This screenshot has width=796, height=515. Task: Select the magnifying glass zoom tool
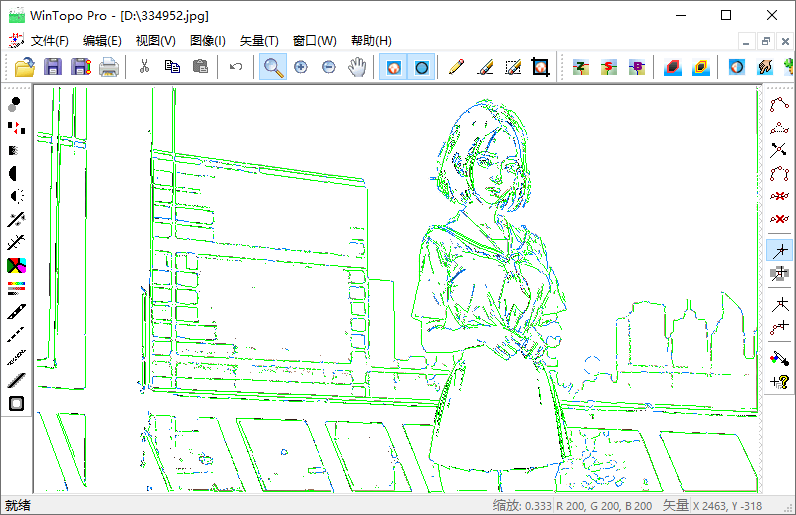tap(273, 67)
